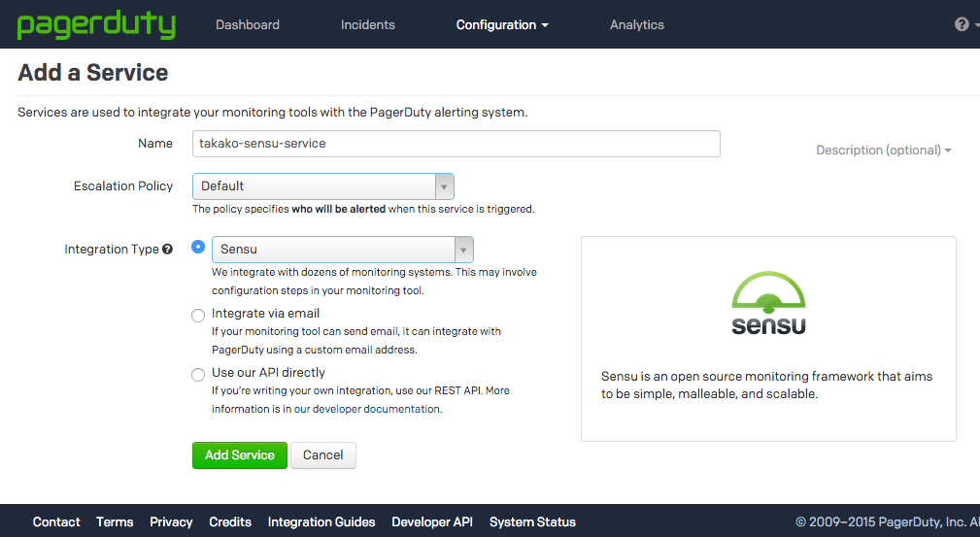Click into the service Name field

pyautogui.click(x=456, y=144)
